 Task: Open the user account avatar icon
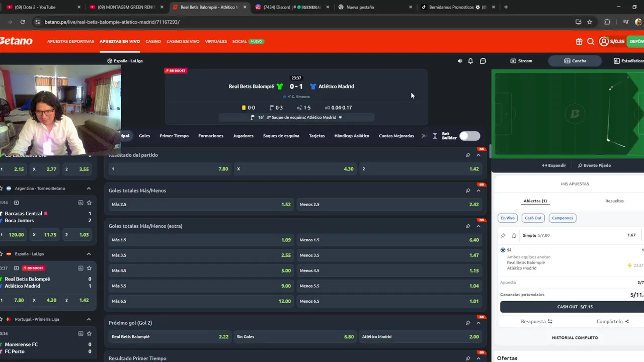click(604, 42)
